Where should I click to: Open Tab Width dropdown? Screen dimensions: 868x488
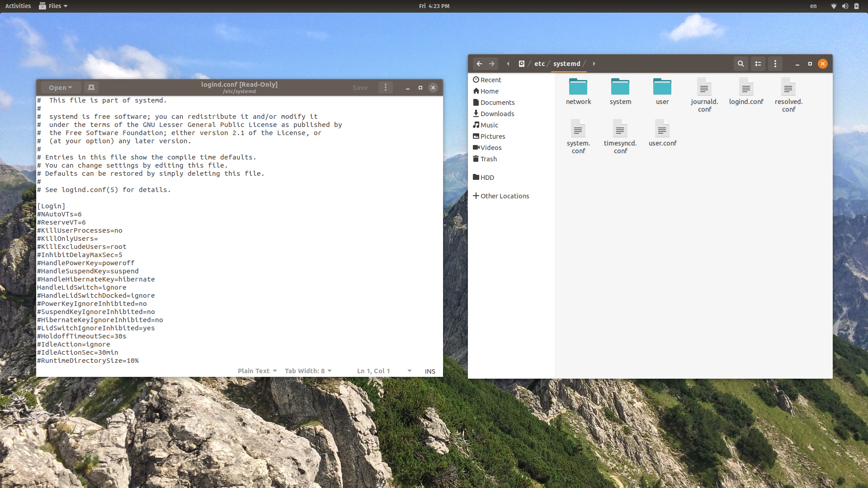(308, 371)
